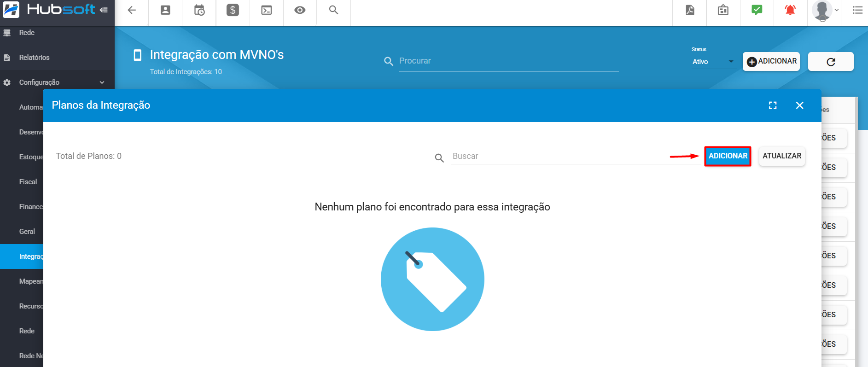Open the red alarm notifications bell

791,10
